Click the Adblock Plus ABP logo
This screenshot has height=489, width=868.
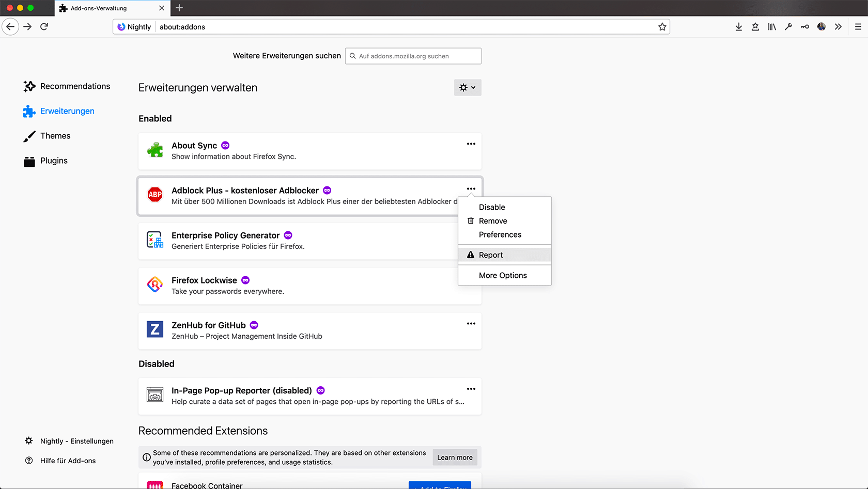pyautogui.click(x=155, y=195)
